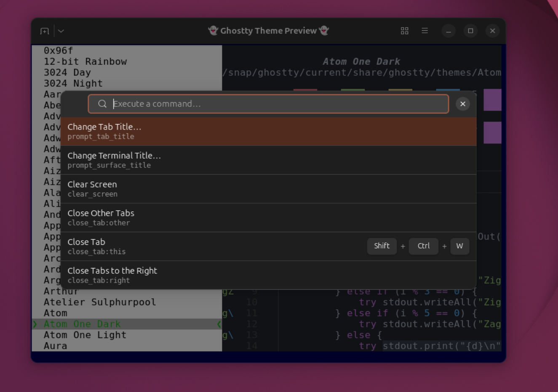
Task: Run the Clear Screen command
Action: tap(268, 189)
